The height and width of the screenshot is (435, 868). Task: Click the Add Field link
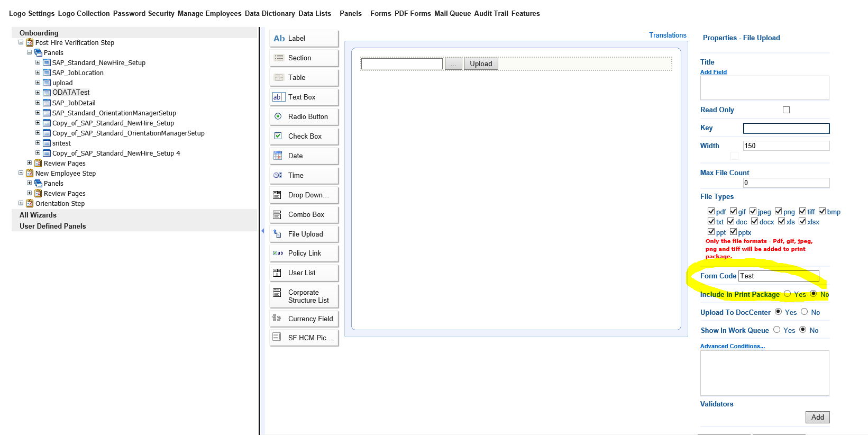click(714, 72)
